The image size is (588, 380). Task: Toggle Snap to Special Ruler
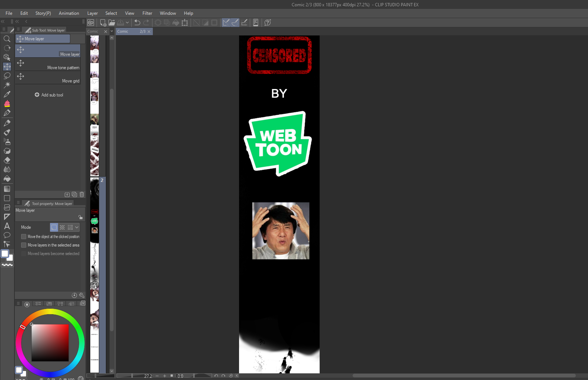[235, 23]
